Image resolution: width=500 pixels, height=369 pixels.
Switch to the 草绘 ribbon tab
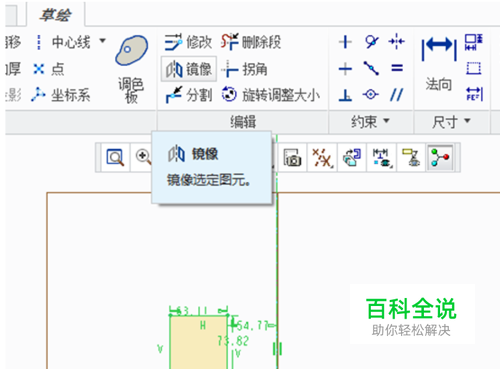coord(55,15)
